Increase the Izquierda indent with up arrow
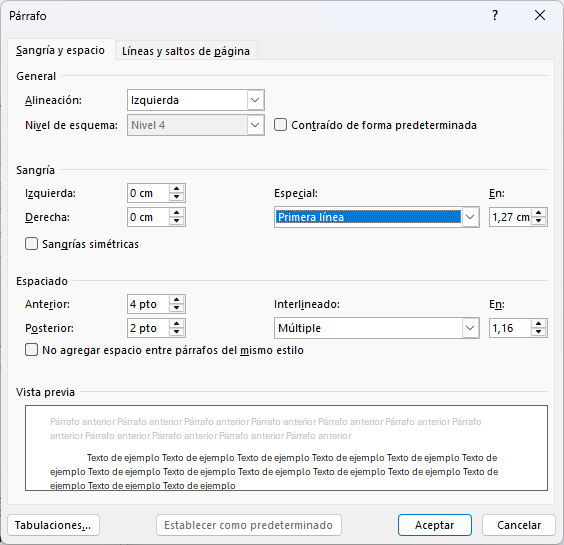Image resolution: width=564 pixels, height=545 pixels. click(176, 189)
